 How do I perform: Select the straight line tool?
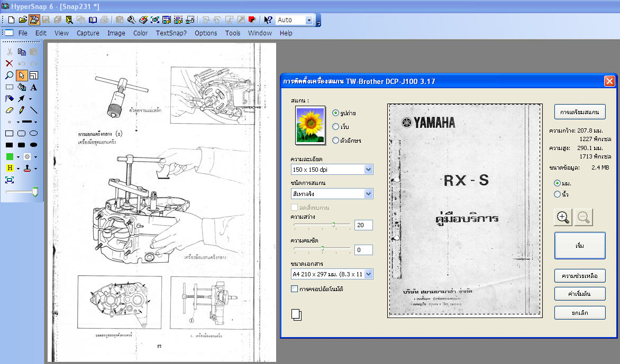(34, 110)
